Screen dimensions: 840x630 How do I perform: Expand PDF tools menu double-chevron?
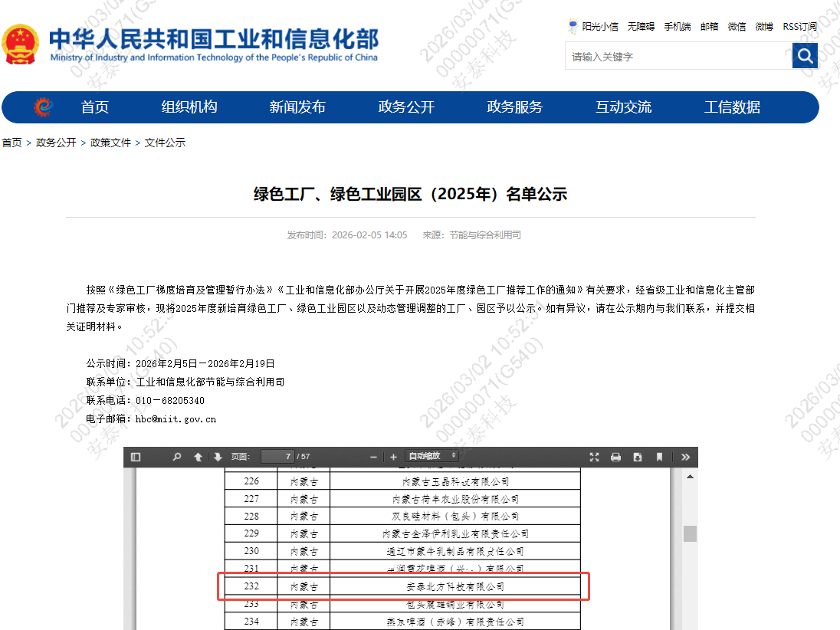685,457
